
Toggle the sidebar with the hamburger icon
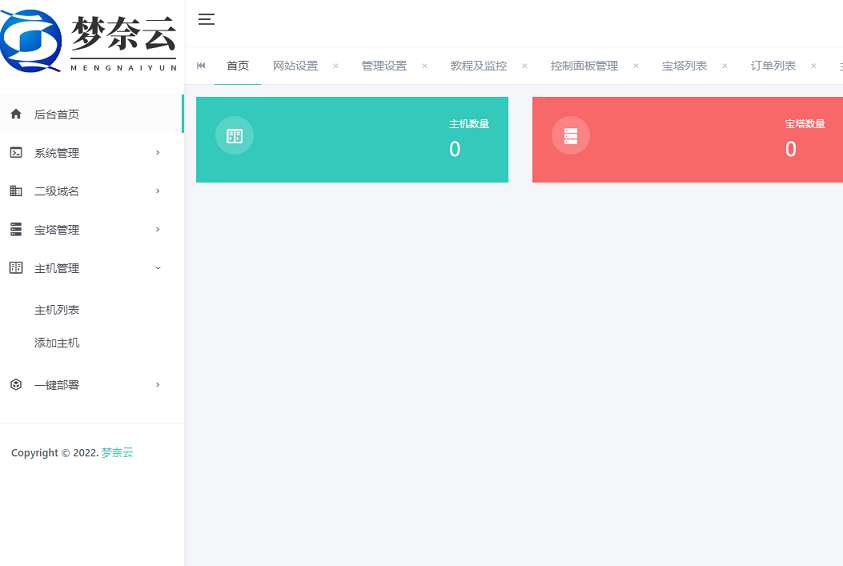[x=206, y=19]
